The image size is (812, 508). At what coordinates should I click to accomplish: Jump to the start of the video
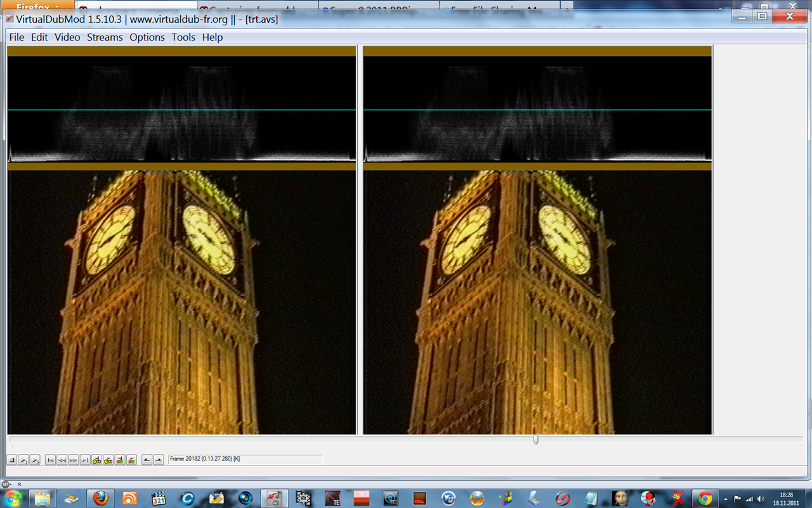tap(51, 460)
